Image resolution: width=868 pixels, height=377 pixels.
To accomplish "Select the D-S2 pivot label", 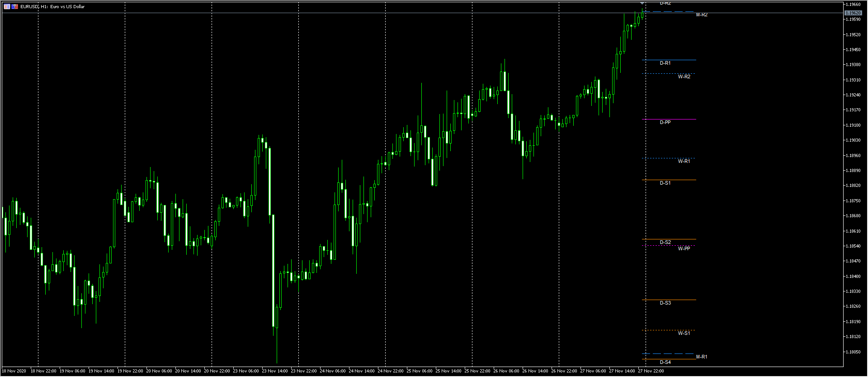I will coord(665,242).
